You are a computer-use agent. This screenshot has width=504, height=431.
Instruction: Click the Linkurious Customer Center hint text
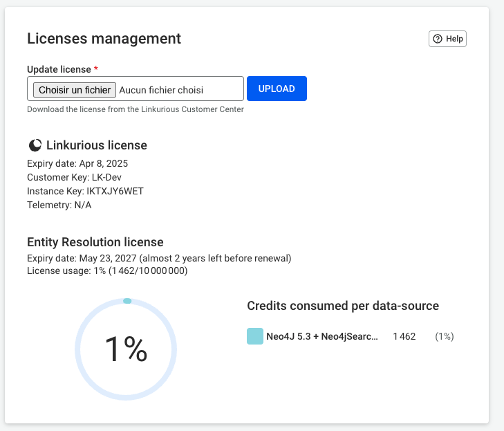click(x=136, y=109)
